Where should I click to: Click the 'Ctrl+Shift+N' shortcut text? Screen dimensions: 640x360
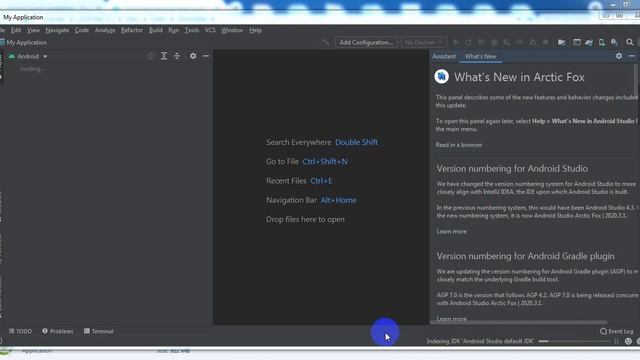[x=325, y=161]
